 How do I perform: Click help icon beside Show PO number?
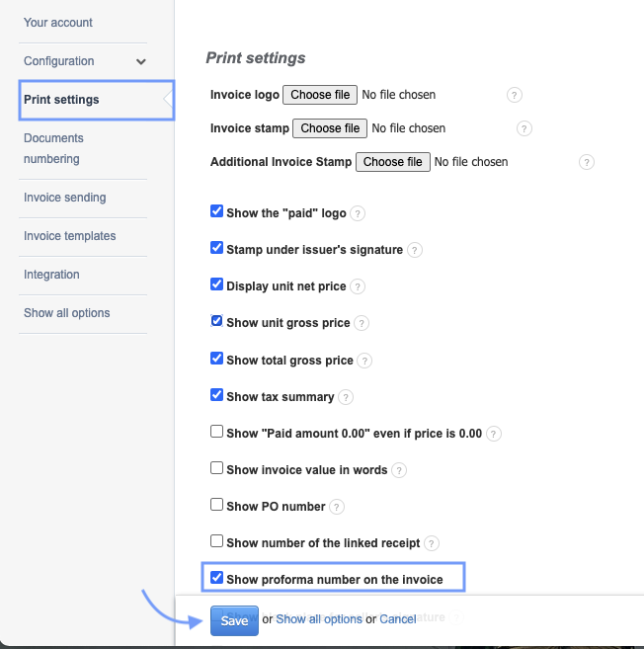[x=337, y=507]
